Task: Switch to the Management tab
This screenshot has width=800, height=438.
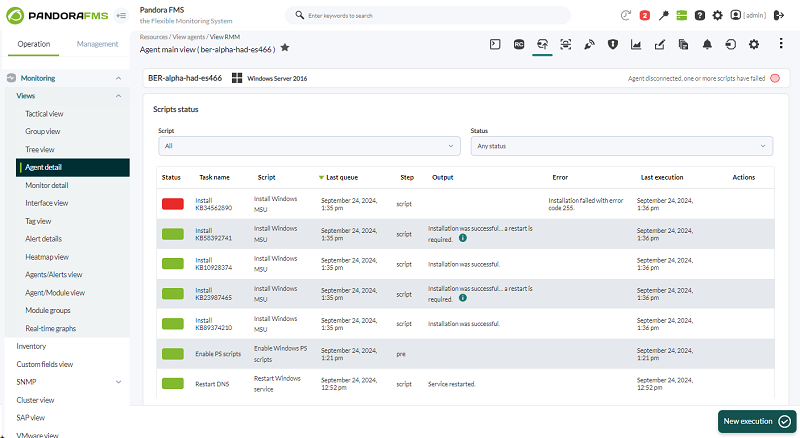Action: tap(97, 44)
